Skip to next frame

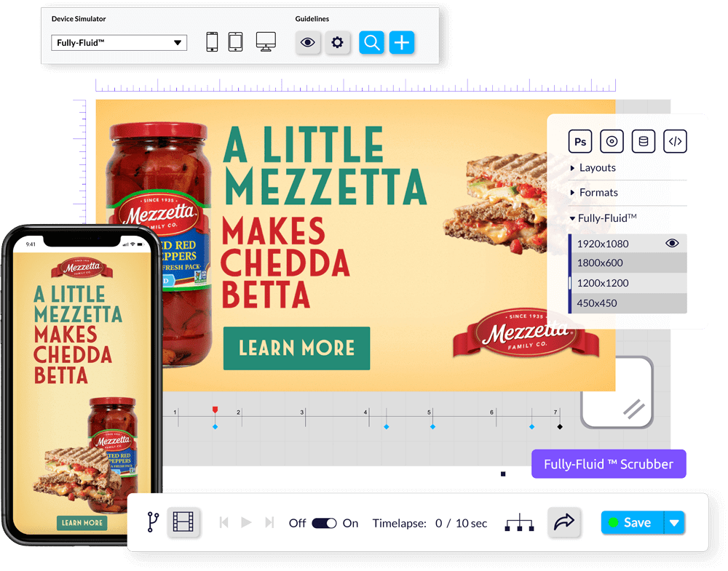click(x=269, y=523)
